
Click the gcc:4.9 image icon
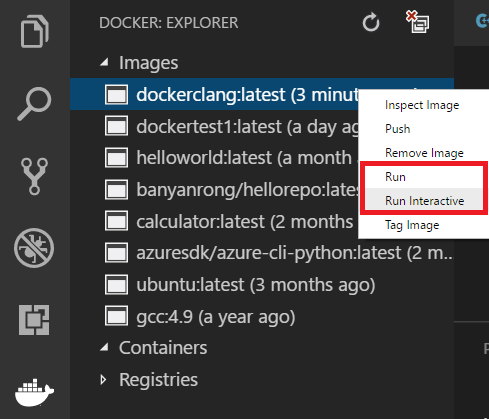click(116, 316)
